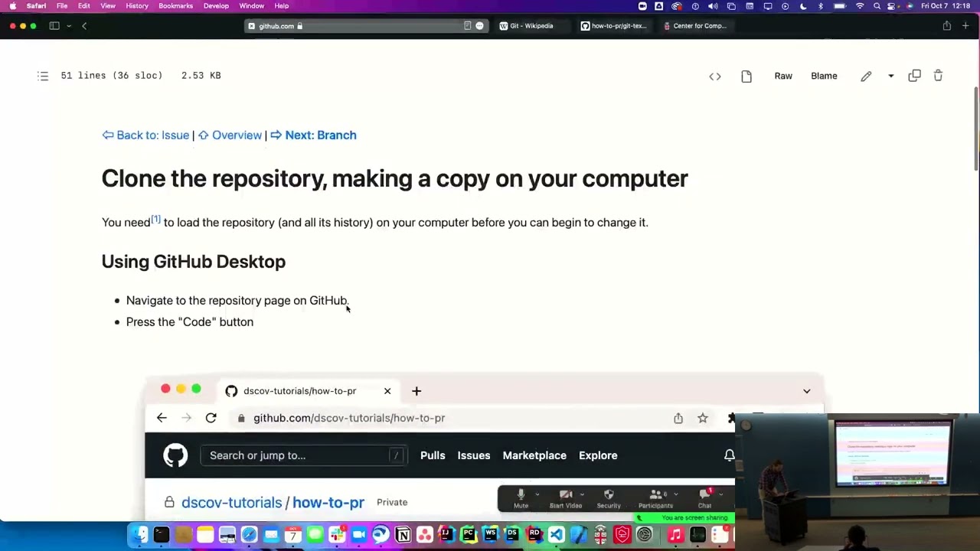Open Notion from the Dock

click(x=403, y=534)
